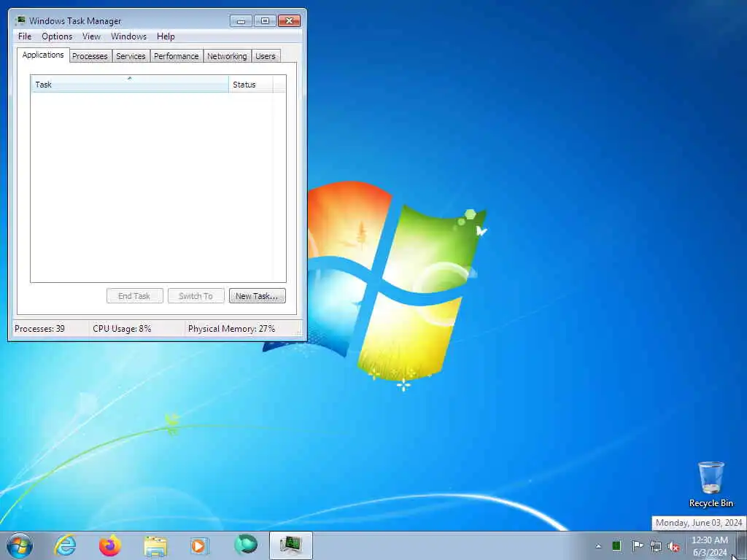Click the Show desktop strip
The height and width of the screenshot is (560, 747).
741,545
